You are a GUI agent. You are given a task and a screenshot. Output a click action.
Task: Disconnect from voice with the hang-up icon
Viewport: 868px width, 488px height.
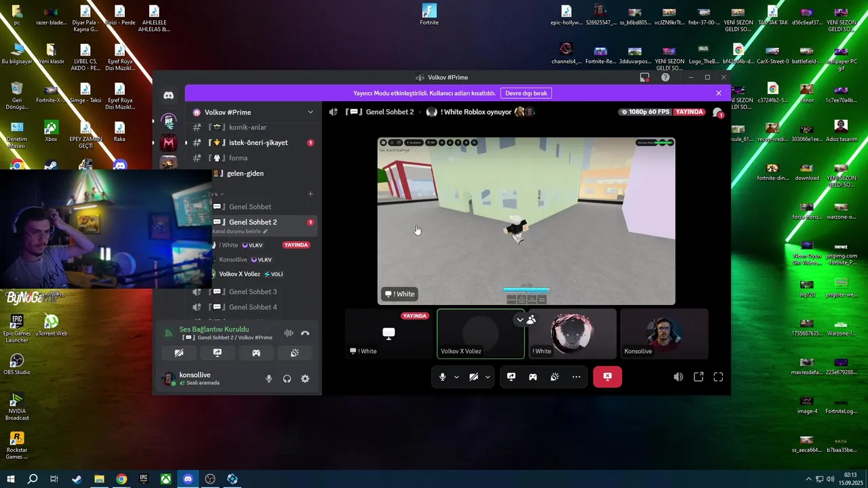[305, 333]
